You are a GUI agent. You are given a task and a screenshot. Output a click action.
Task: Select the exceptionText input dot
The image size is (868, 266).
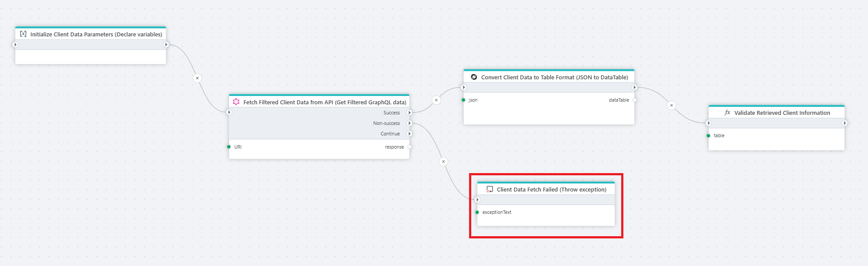click(x=477, y=212)
